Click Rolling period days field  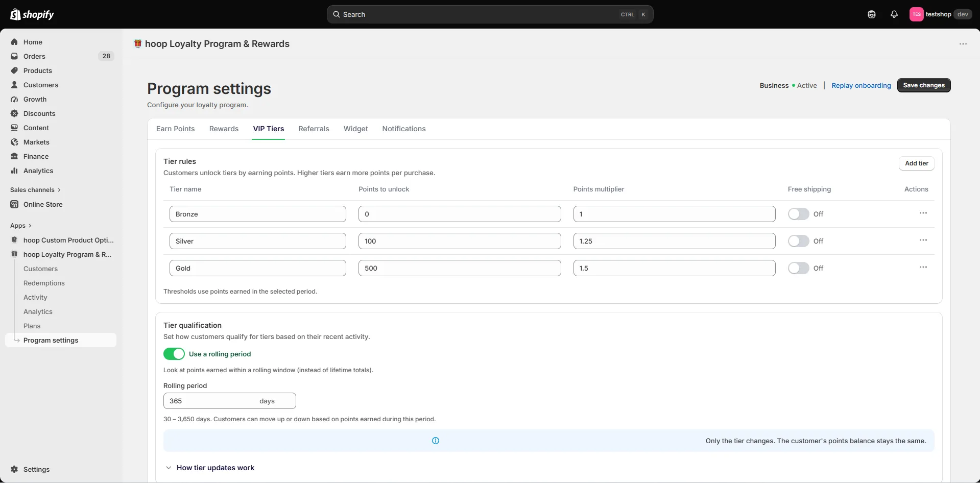(x=229, y=401)
